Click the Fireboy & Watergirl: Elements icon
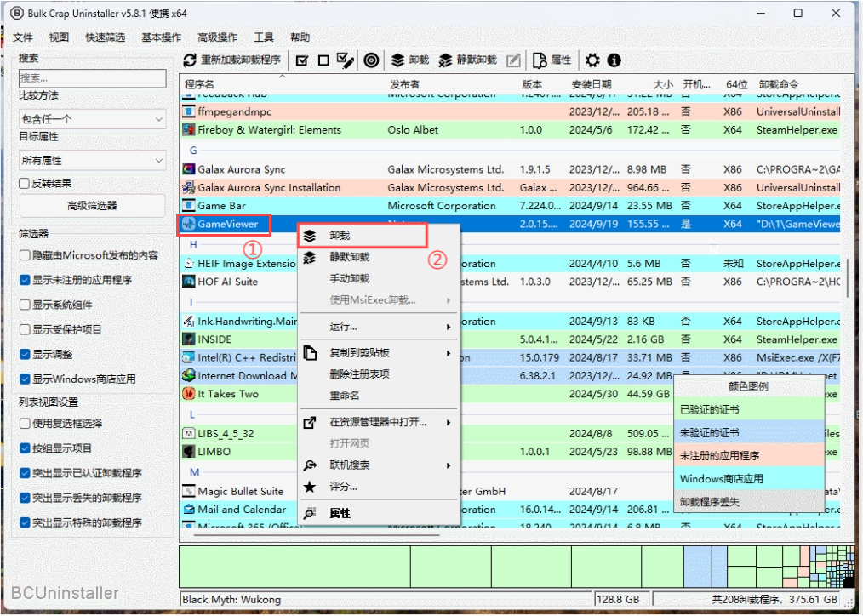 189,130
